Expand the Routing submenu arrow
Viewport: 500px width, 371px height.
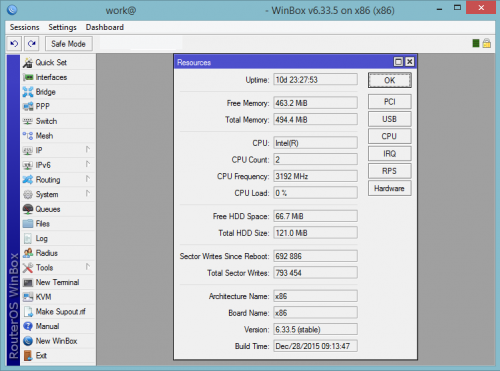pyautogui.click(x=88, y=179)
